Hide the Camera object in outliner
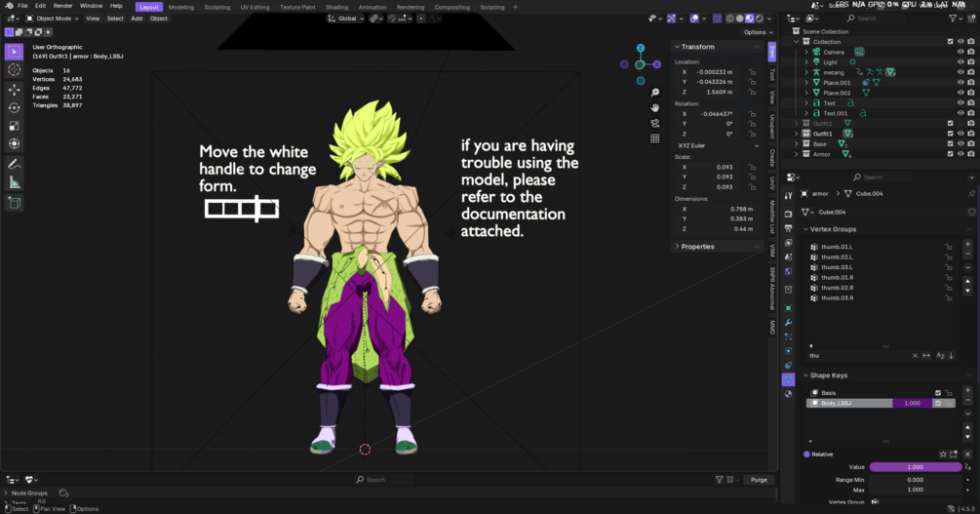This screenshot has height=514, width=980. (x=960, y=52)
